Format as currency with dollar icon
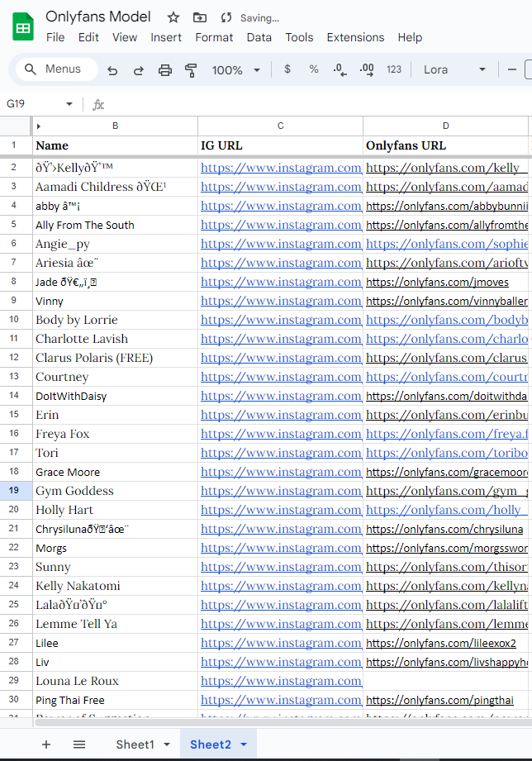The image size is (532, 761). coord(287,69)
